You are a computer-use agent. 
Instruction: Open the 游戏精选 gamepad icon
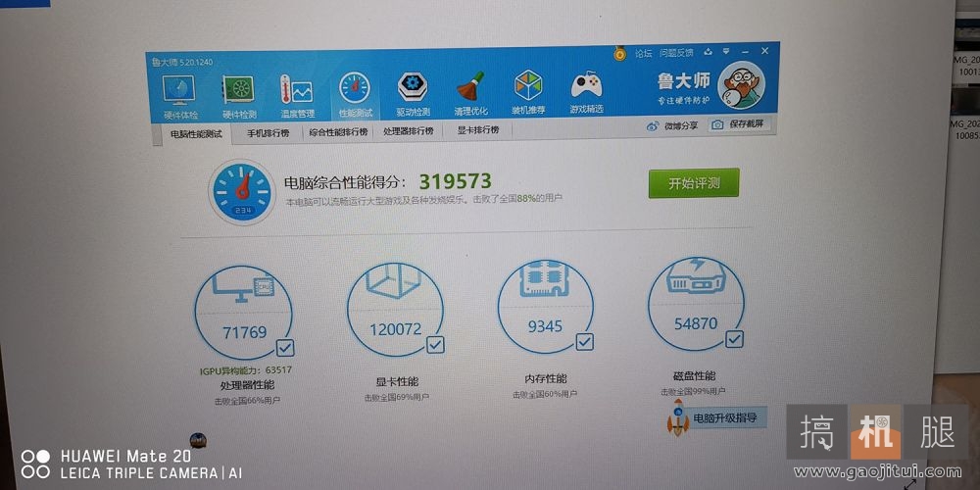[x=586, y=84]
